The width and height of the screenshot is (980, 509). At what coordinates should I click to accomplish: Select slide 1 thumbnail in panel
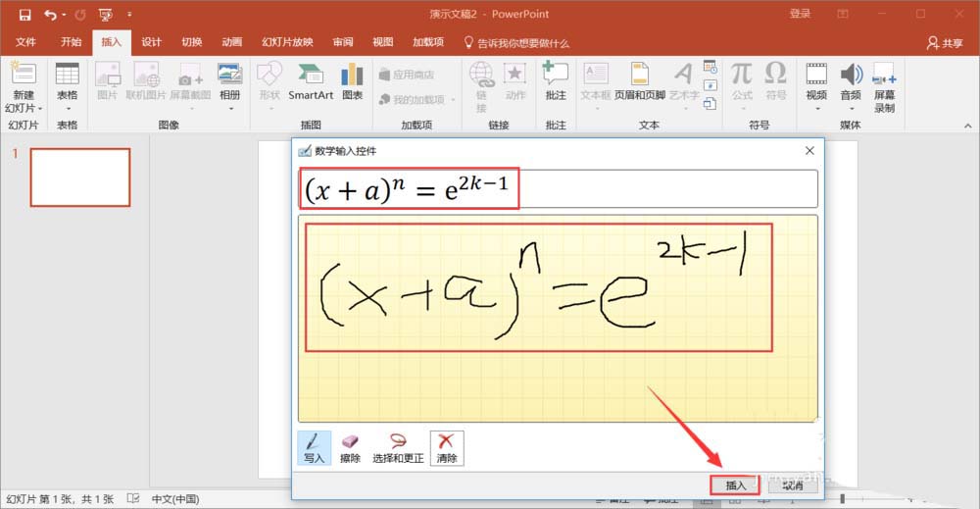pos(80,178)
